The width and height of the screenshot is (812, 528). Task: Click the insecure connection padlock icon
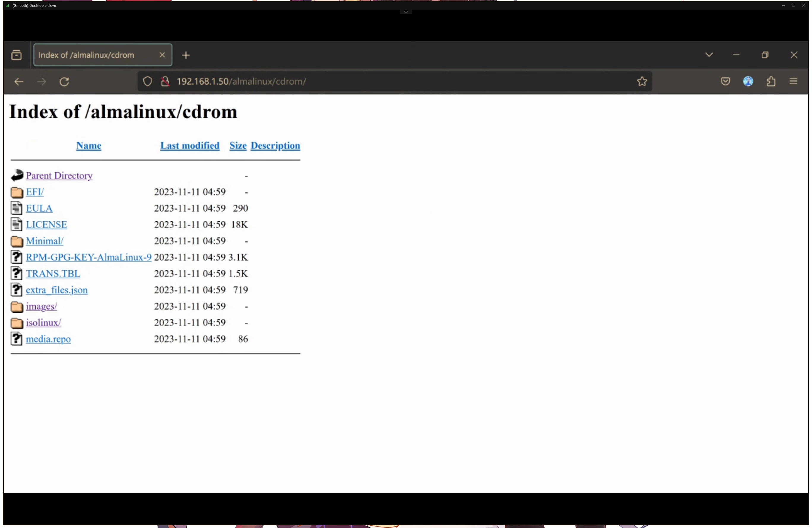coord(165,81)
